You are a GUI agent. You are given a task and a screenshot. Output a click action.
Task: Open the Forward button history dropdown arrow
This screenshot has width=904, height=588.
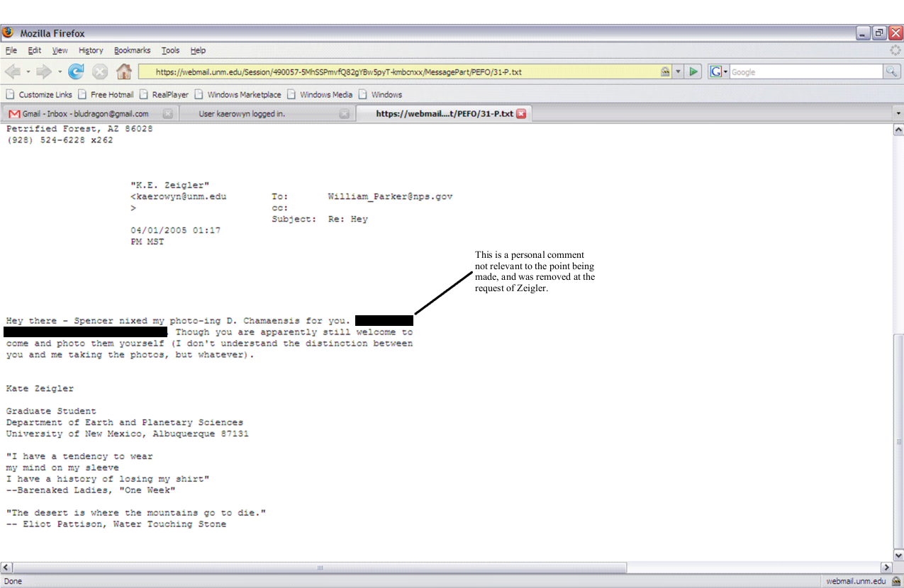(60, 72)
